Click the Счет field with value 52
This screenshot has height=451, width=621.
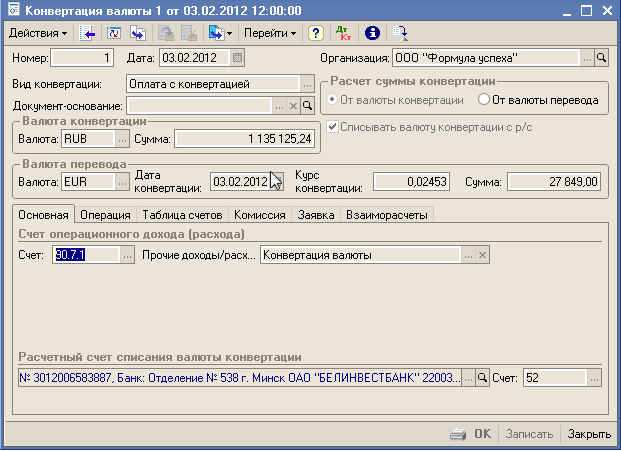pyautogui.click(x=555, y=378)
